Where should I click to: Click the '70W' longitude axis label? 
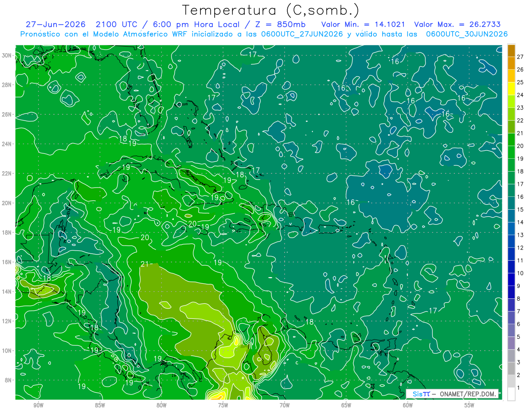click(x=285, y=405)
